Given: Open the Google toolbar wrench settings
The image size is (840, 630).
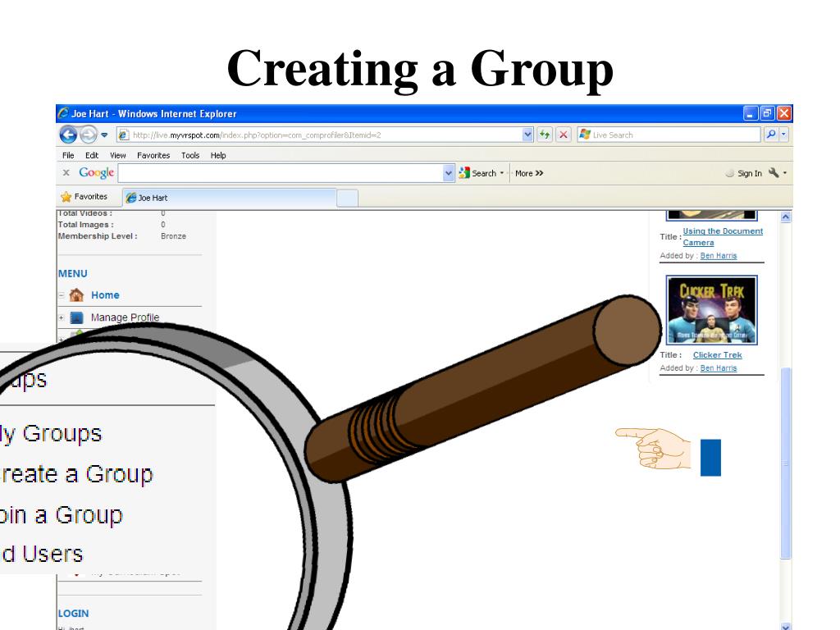Looking at the screenshot, I should pyautogui.click(x=774, y=172).
